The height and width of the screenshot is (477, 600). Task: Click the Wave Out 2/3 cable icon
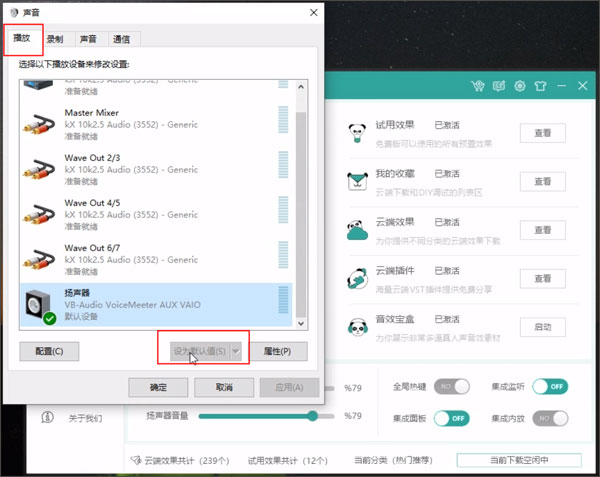39,169
